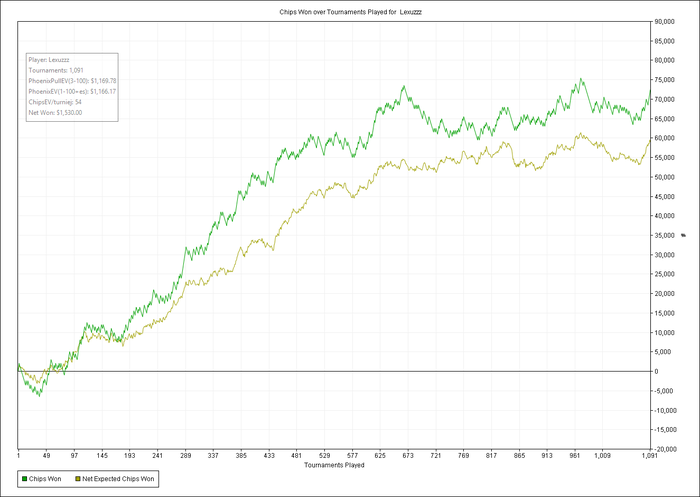Click the 'Tournaments: 1,091' info line
The height and width of the screenshot is (497, 700).
56,70
